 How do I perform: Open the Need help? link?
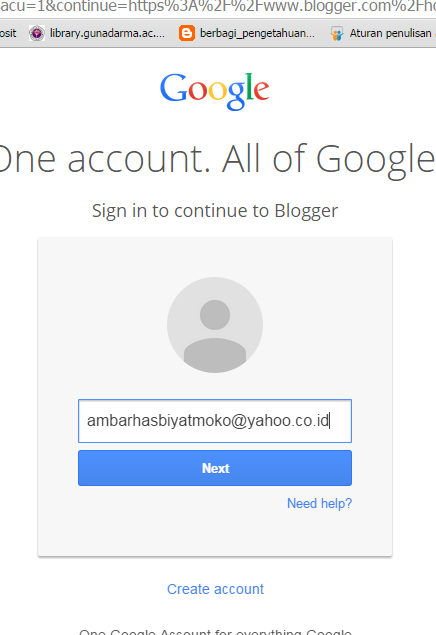pyautogui.click(x=319, y=503)
